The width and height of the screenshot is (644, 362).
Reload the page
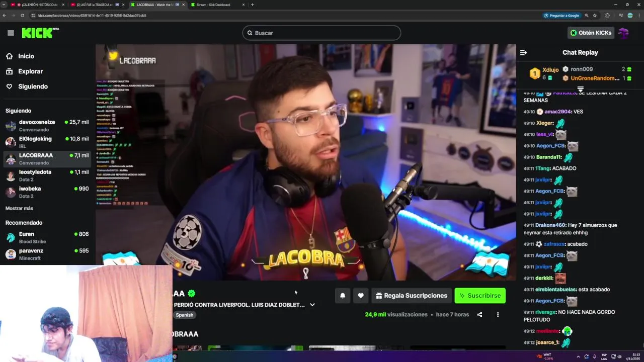tap(22, 16)
